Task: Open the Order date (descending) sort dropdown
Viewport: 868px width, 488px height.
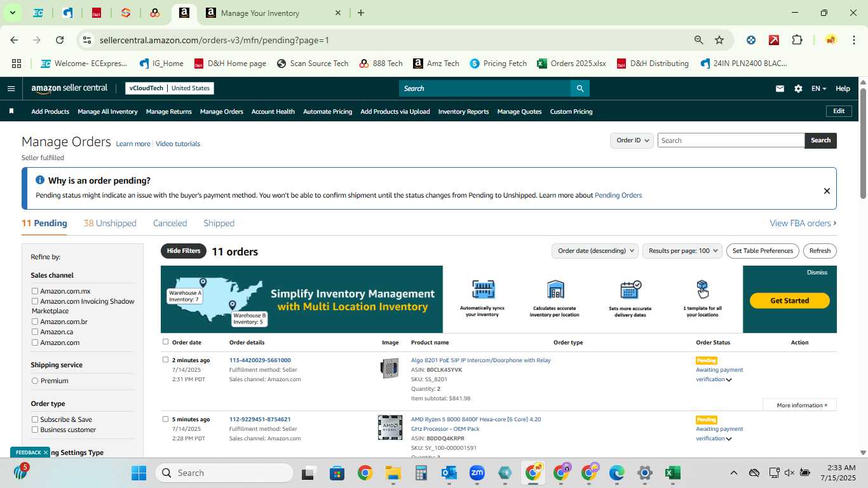Action: tap(595, 251)
